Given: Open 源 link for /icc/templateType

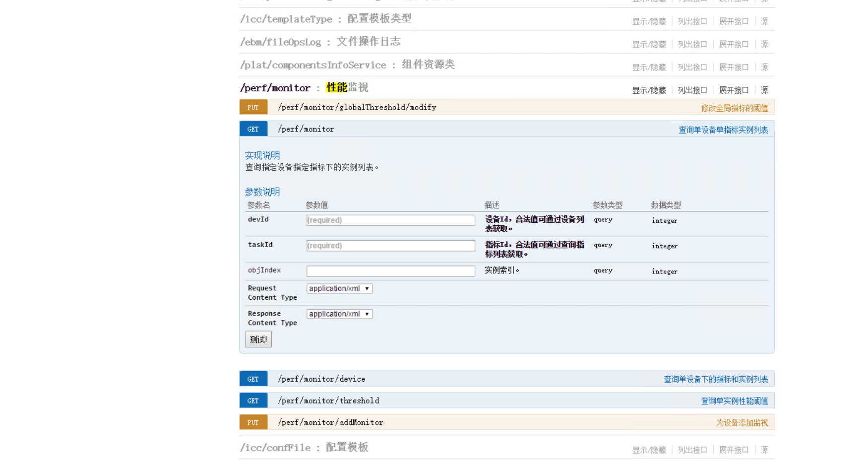Looking at the screenshot, I should [764, 21].
